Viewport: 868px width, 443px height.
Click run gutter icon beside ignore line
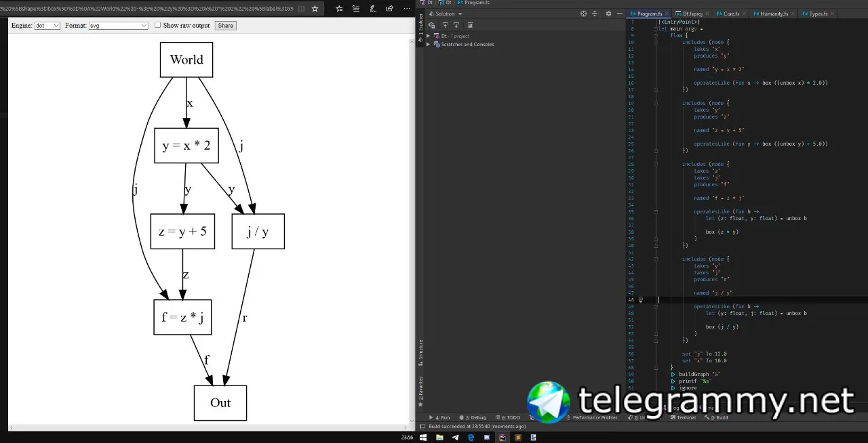tap(673, 387)
